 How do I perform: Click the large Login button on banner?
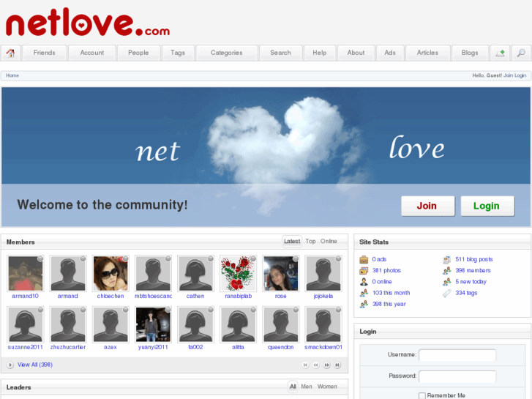pyautogui.click(x=487, y=206)
